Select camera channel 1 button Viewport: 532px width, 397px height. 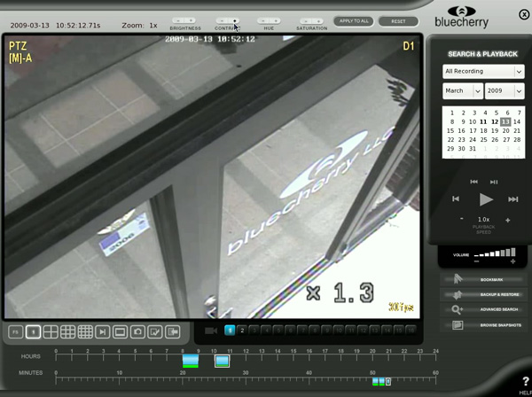230,331
